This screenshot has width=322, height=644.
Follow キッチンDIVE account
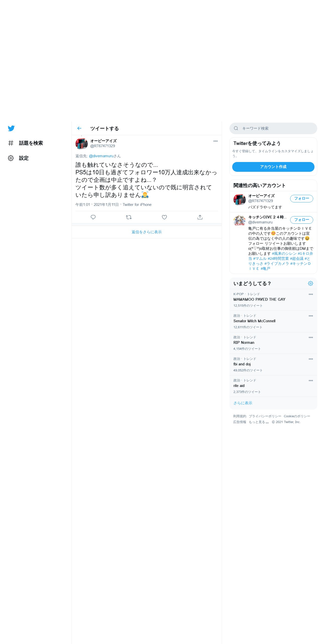click(301, 220)
